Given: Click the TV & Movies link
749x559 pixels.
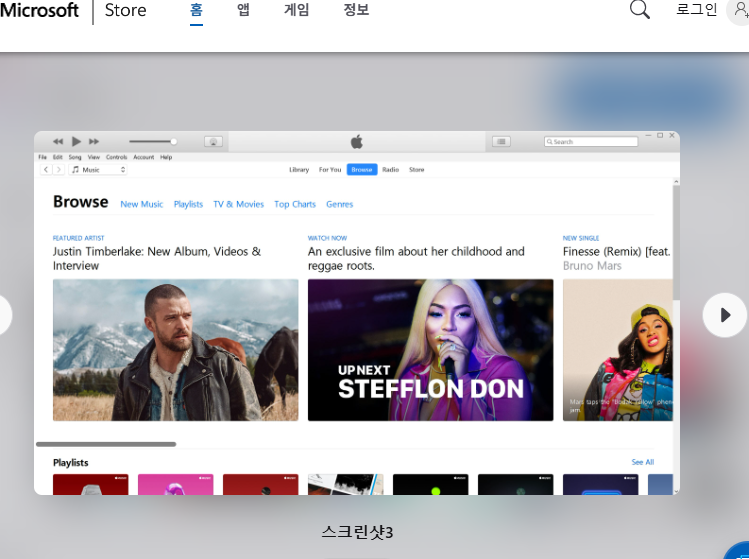Looking at the screenshot, I should tap(238, 204).
